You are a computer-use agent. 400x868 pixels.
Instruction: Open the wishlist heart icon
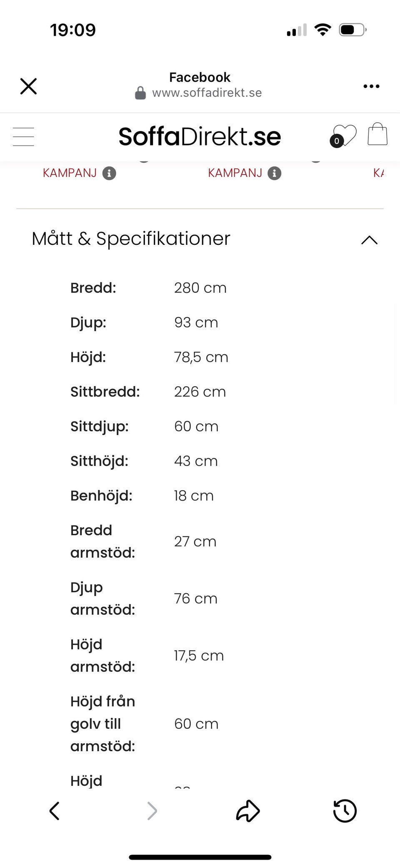pos(345,136)
